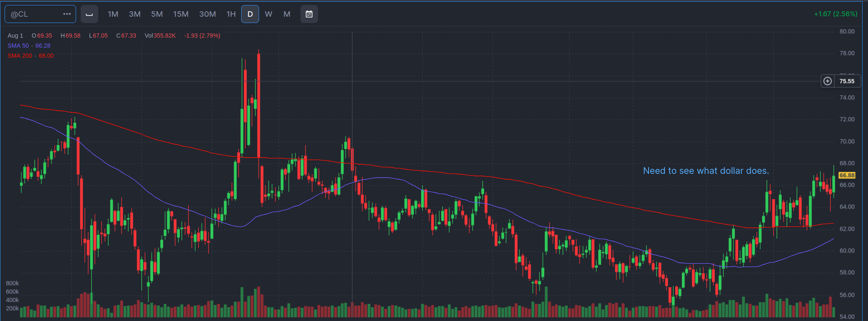Select the monthly M timeframe button
868x321 pixels.
point(287,14)
